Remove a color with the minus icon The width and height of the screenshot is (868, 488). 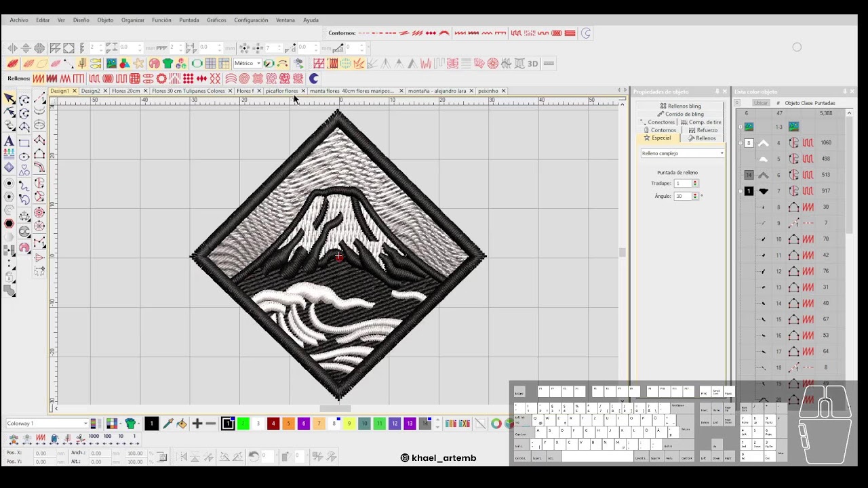[211, 424]
